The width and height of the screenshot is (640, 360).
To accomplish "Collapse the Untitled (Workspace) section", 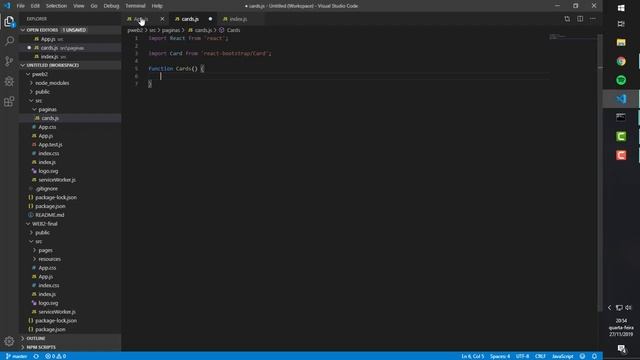I will tap(23, 65).
